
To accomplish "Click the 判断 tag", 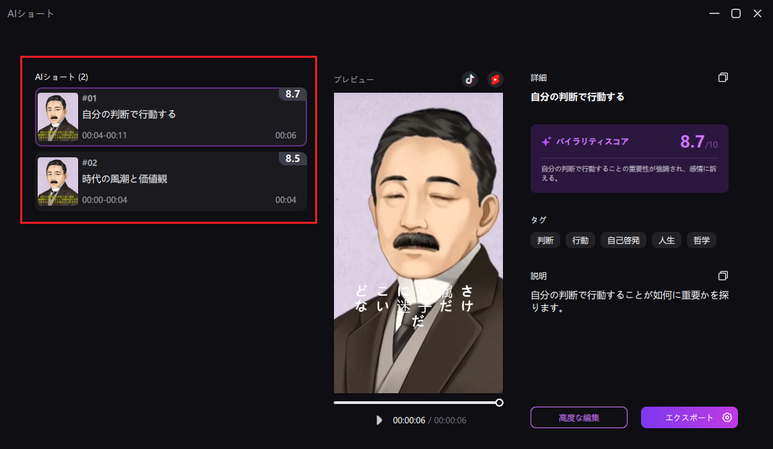I will click(x=545, y=241).
